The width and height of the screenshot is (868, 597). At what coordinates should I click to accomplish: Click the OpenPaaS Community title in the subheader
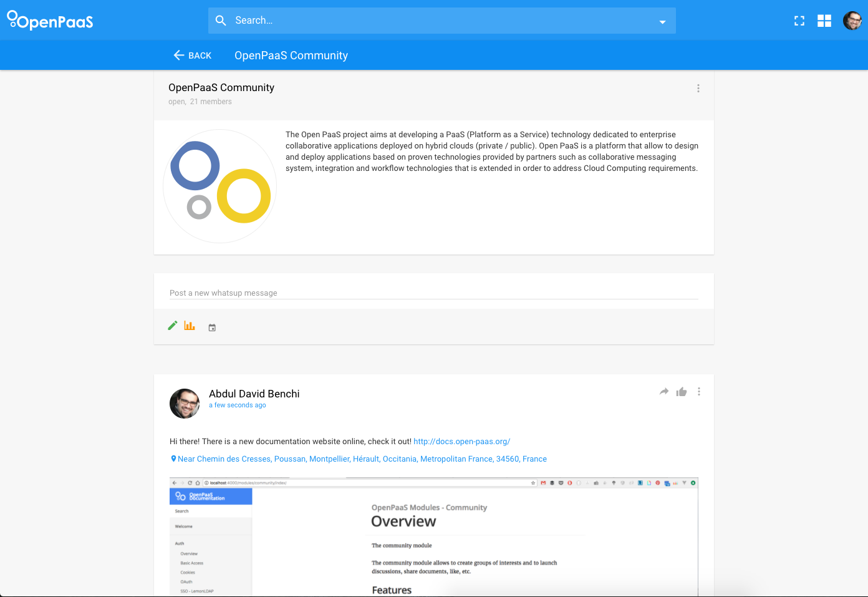coord(291,56)
